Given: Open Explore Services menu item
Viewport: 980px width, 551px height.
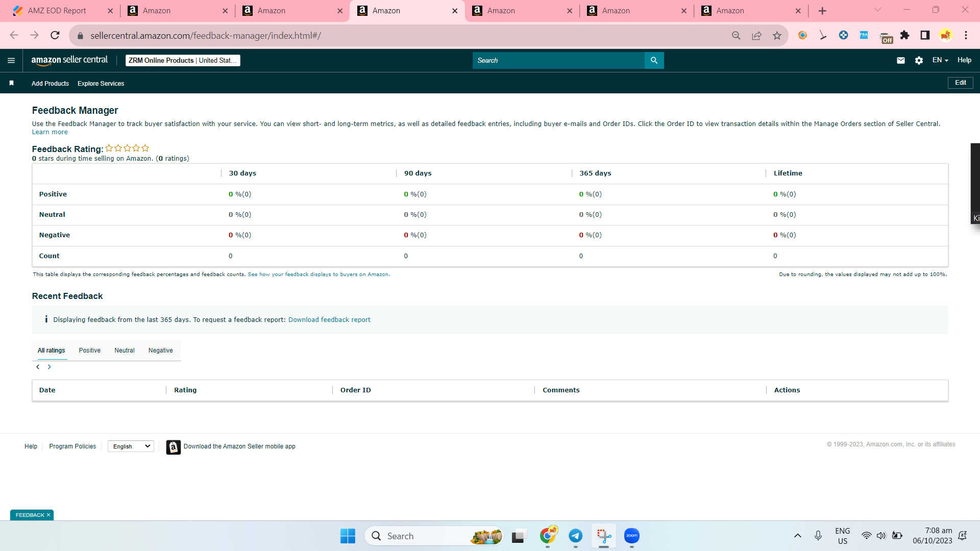Looking at the screenshot, I should tap(101, 84).
